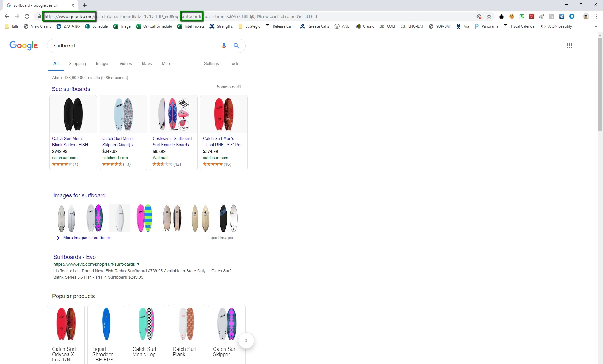This screenshot has height=364, width=603.
Task: Switch to the Shopping tab
Action: click(x=77, y=63)
